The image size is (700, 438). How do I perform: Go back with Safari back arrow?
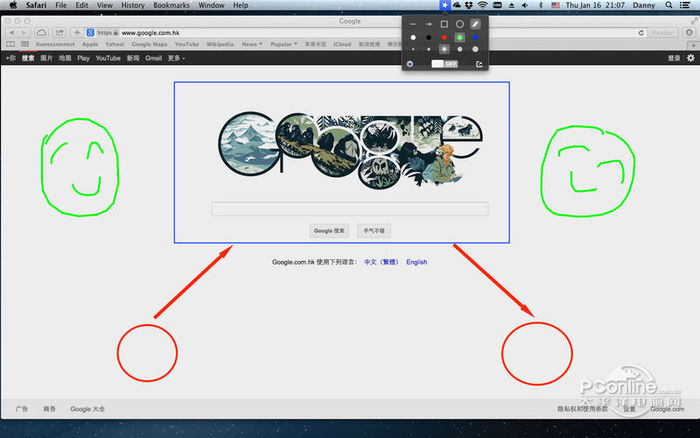coord(12,33)
